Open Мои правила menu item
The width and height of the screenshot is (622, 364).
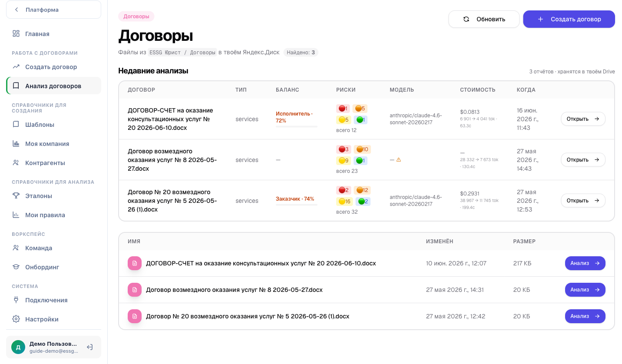click(x=53, y=215)
